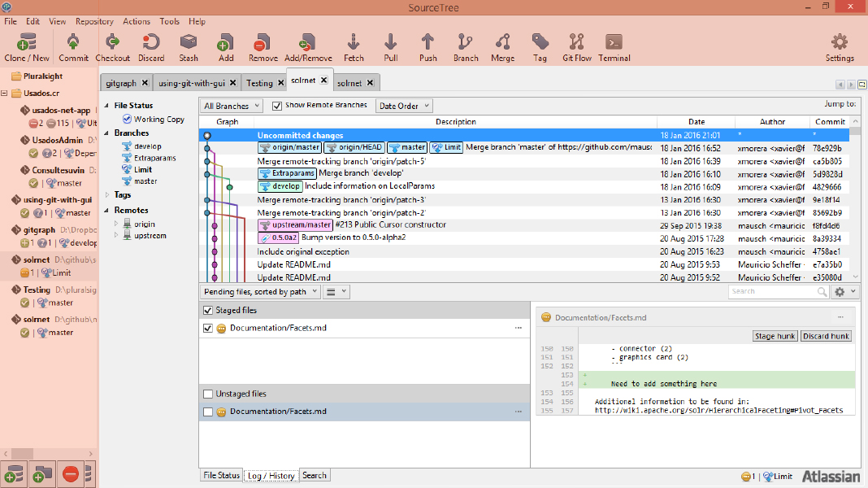
Task: Collapse the Branches section
Action: point(106,133)
